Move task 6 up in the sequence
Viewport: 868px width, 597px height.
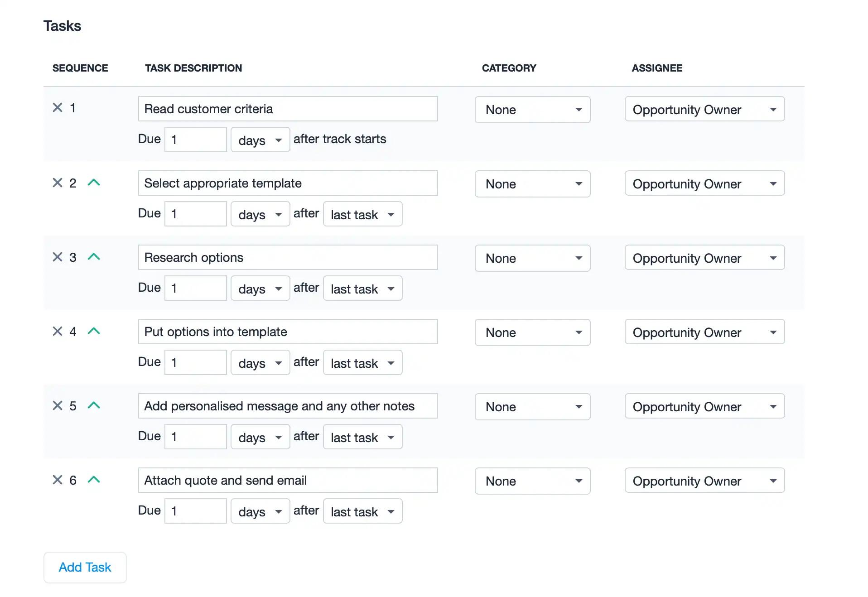pyautogui.click(x=94, y=480)
